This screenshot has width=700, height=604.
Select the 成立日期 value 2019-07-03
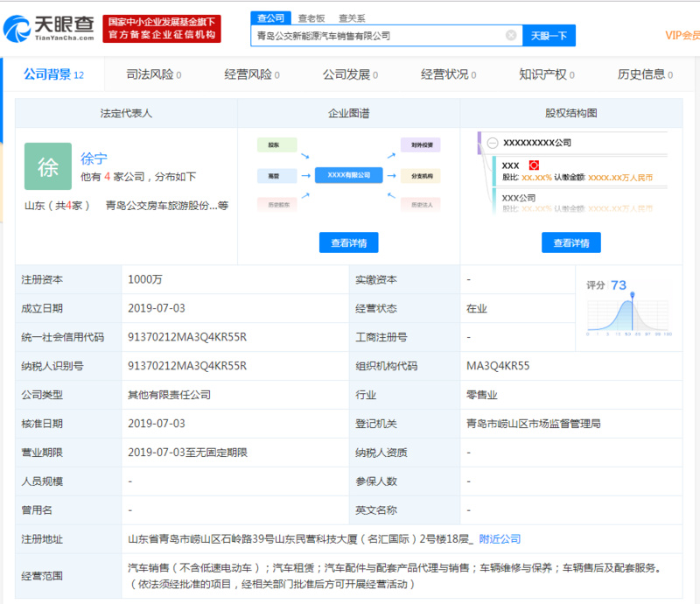(x=157, y=309)
